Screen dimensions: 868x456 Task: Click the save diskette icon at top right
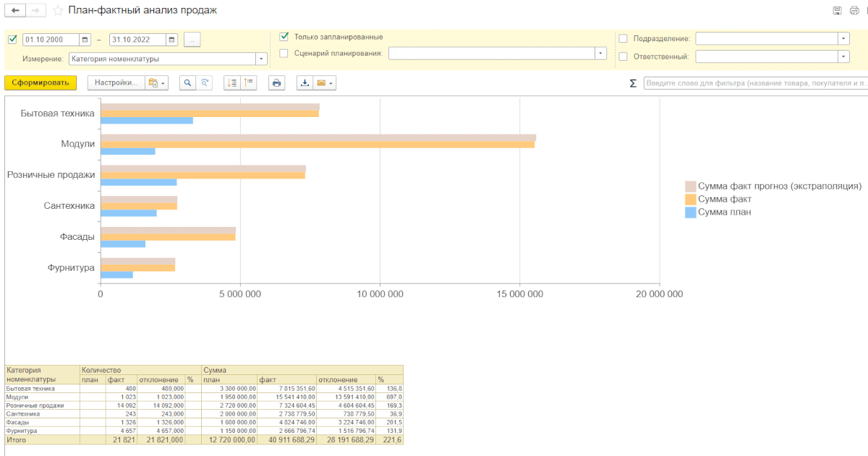[837, 11]
